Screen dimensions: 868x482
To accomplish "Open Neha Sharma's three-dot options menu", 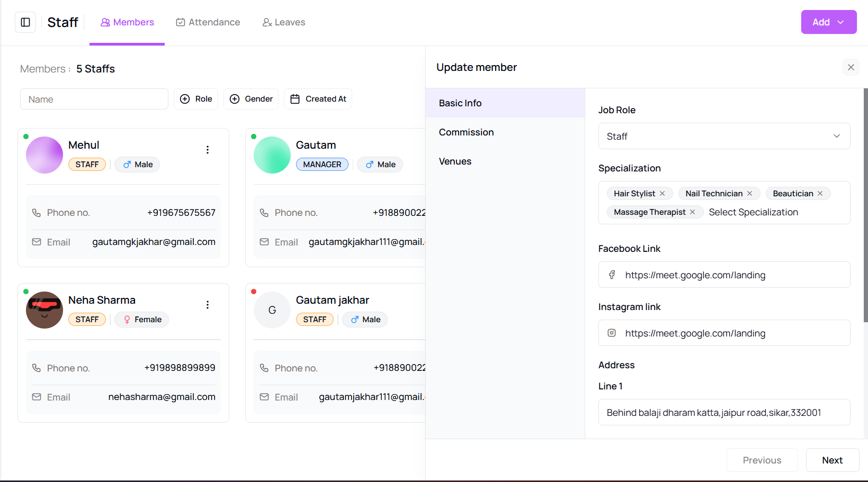I will [x=208, y=305].
